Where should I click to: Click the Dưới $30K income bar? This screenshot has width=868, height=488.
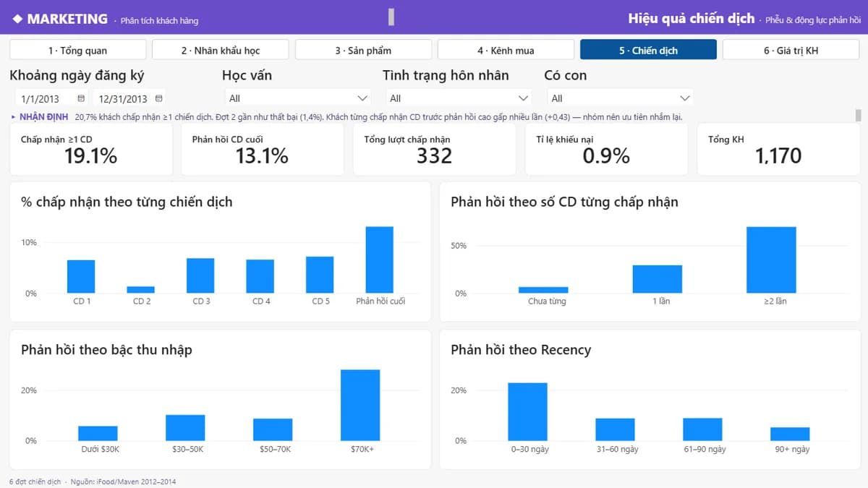[x=98, y=433]
